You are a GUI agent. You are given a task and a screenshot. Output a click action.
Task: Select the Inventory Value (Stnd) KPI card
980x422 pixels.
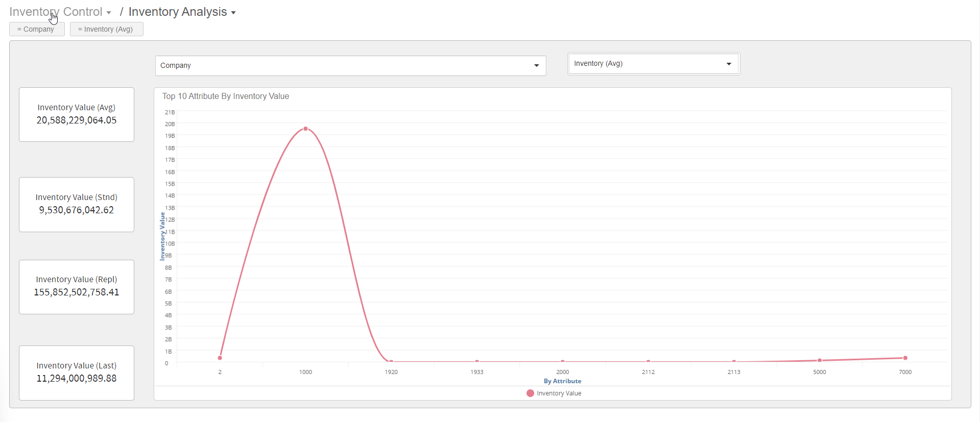pyautogui.click(x=77, y=205)
